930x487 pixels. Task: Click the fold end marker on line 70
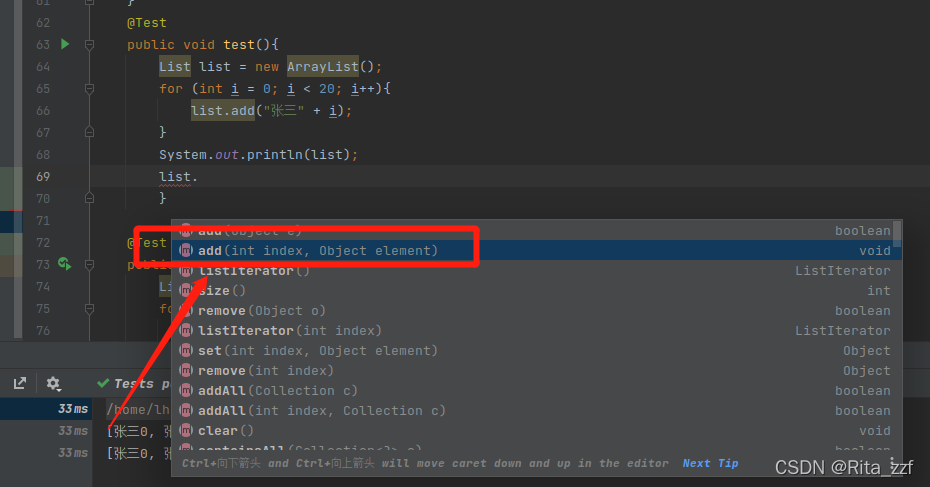[89, 198]
